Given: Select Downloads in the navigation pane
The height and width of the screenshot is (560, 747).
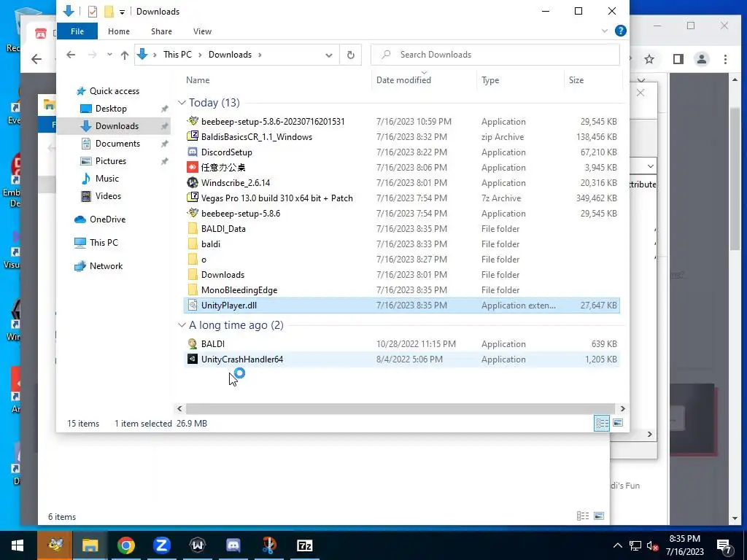Looking at the screenshot, I should [x=117, y=126].
